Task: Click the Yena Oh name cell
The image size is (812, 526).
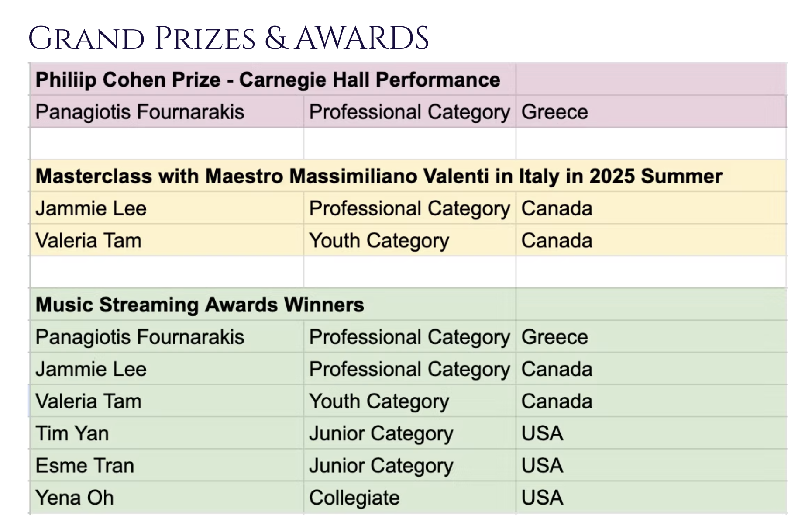Action: [x=75, y=498]
